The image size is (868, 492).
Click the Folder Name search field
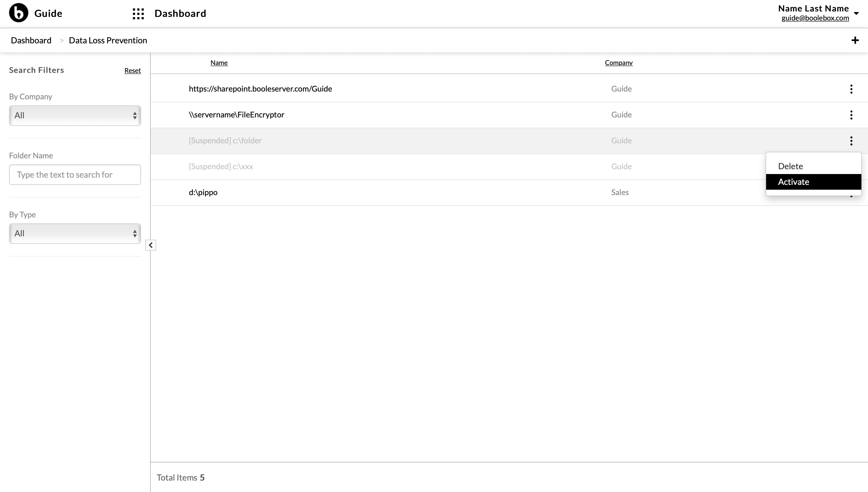click(x=75, y=174)
